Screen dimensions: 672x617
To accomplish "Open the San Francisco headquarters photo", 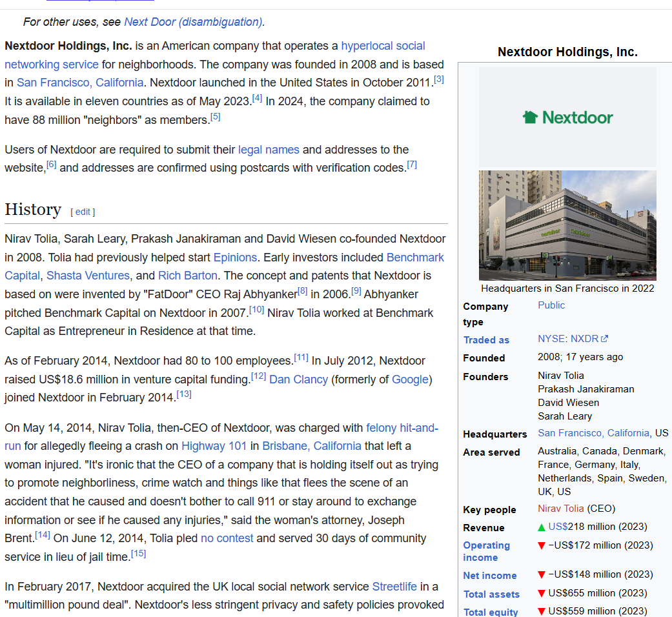I will tap(567, 225).
